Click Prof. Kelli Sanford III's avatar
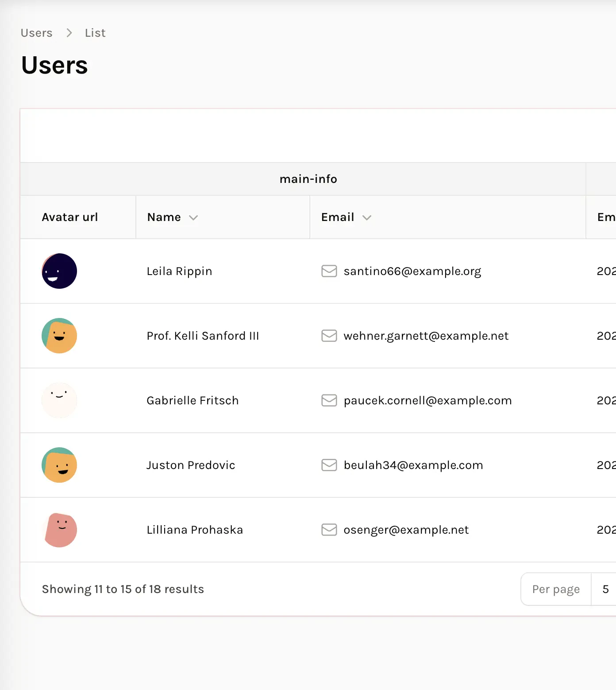 (59, 336)
